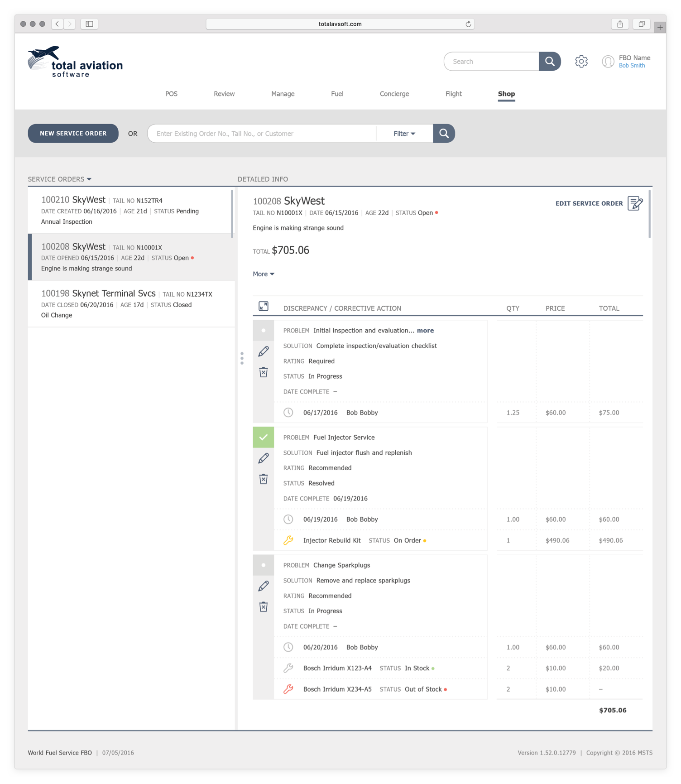Delete the Fuel Injector Service trash icon
This screenshot has height=784, width=681.
(264, 479)
